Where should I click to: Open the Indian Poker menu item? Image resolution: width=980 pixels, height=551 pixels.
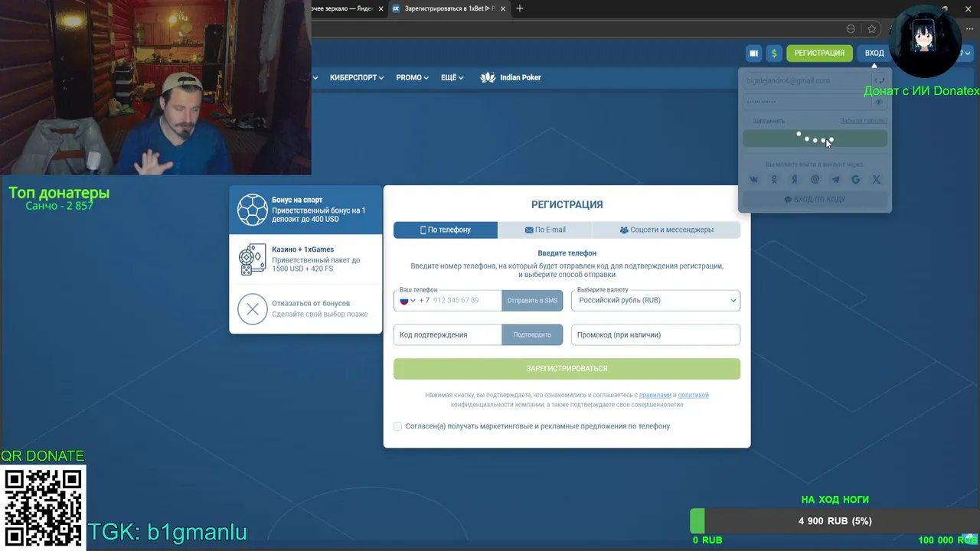511,77
